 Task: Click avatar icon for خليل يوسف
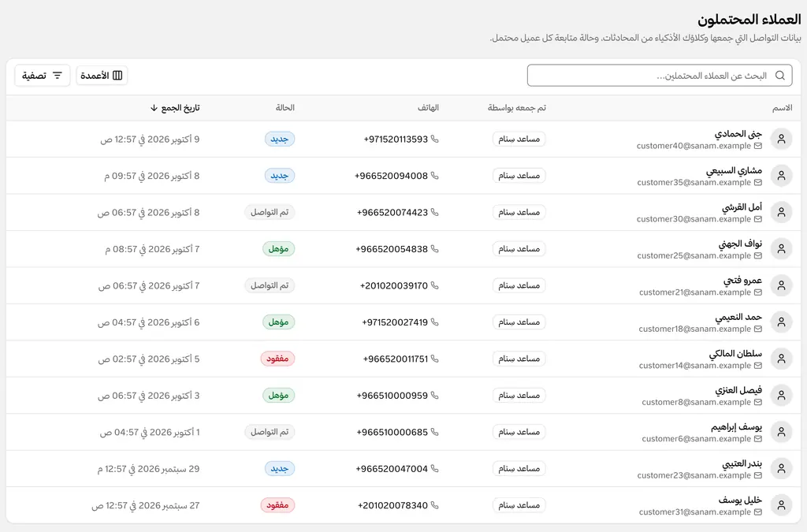point(781,505)
